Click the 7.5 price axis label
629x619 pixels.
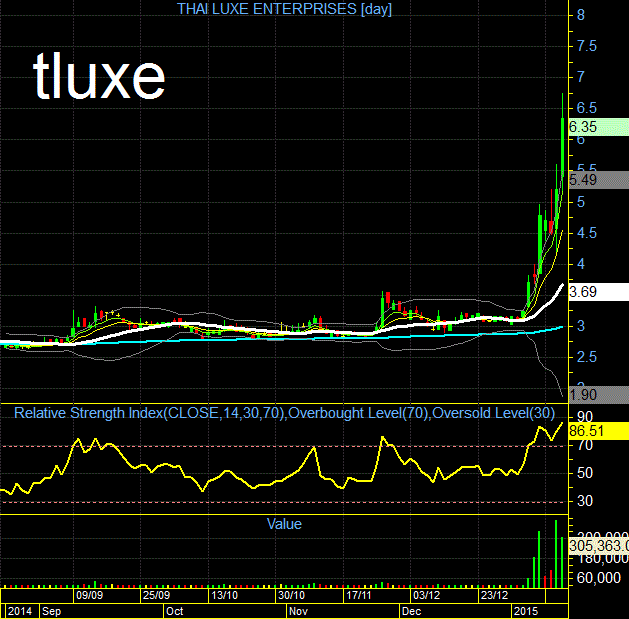586,46
